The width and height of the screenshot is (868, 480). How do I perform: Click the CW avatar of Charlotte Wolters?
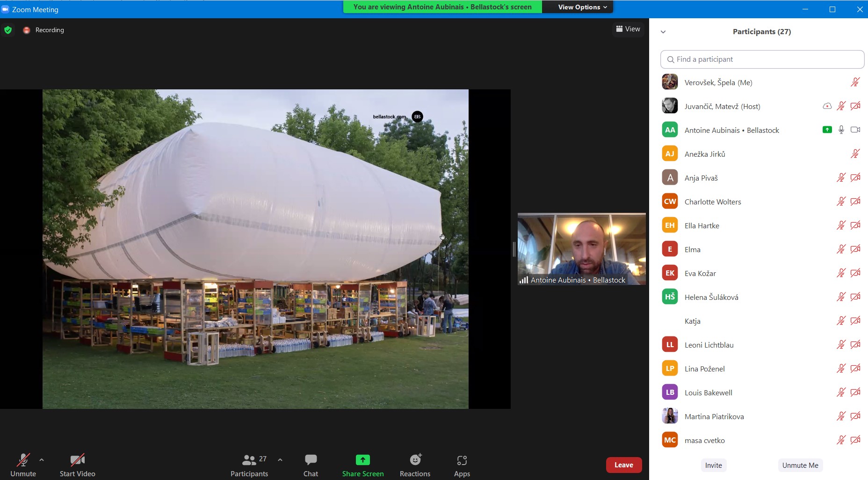coord(670,201)
